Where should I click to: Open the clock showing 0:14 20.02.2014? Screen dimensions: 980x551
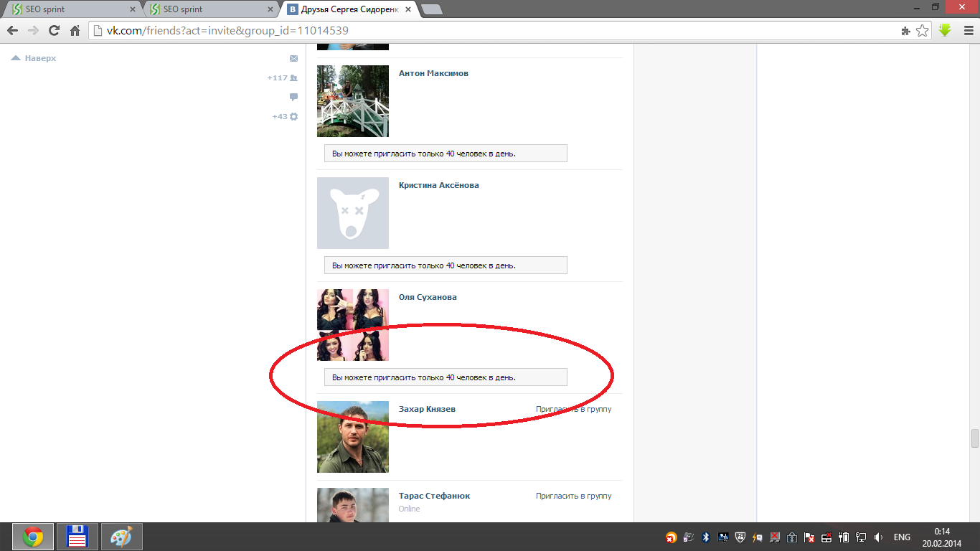click(x=942, y=537)
